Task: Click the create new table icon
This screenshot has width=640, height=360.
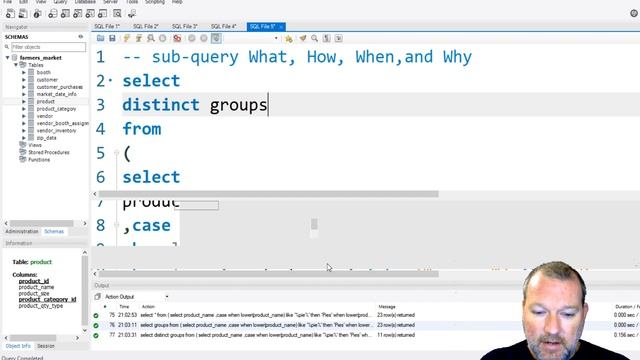Action: (65, 13)
